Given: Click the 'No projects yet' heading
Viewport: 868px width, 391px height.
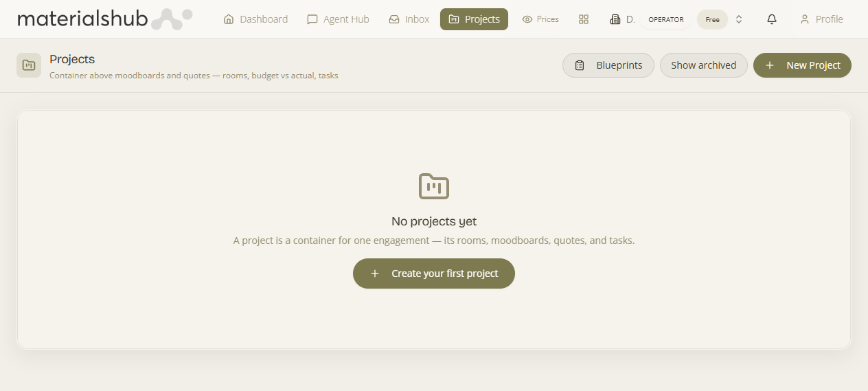Looking at the screenshot, I should click(x=434, y=221).
